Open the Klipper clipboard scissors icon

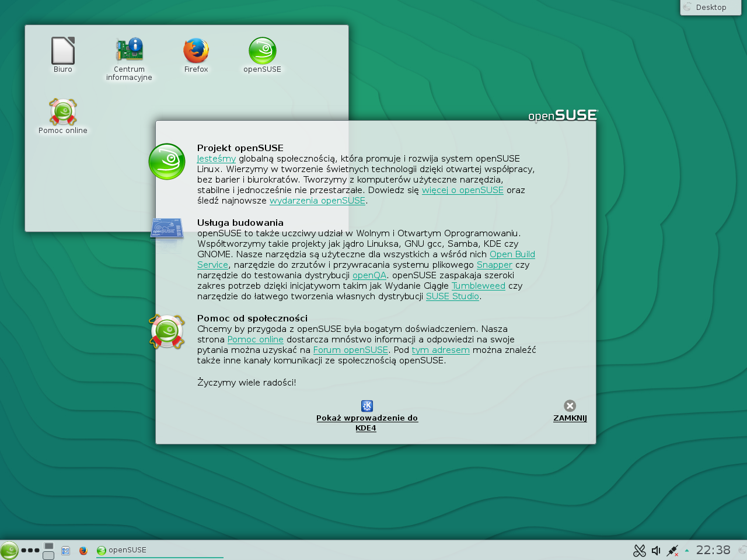[640, 550]
